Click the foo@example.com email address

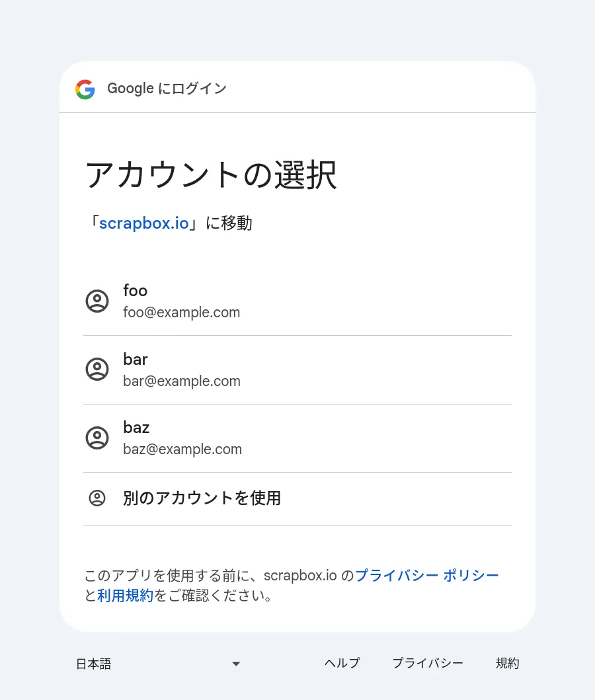coord(181,313)
